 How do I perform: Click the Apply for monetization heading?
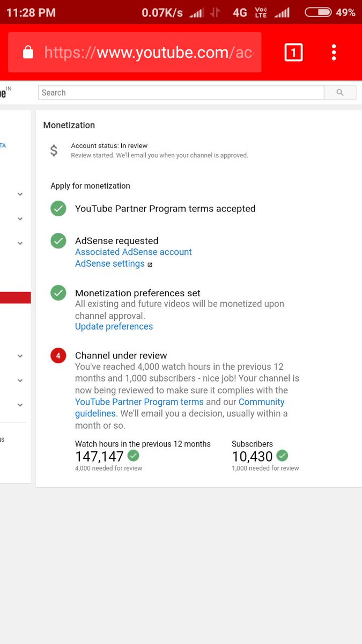90,186
